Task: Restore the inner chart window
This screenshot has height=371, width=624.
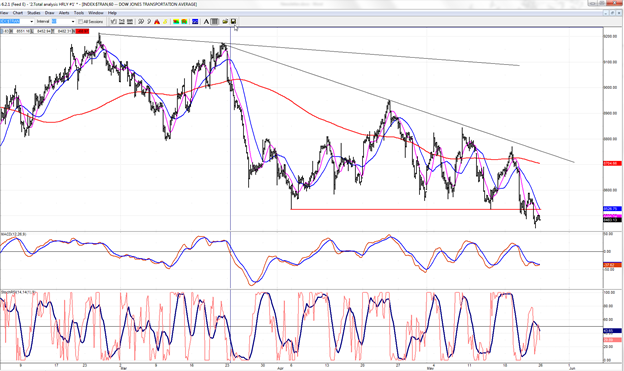Action: 613,13
